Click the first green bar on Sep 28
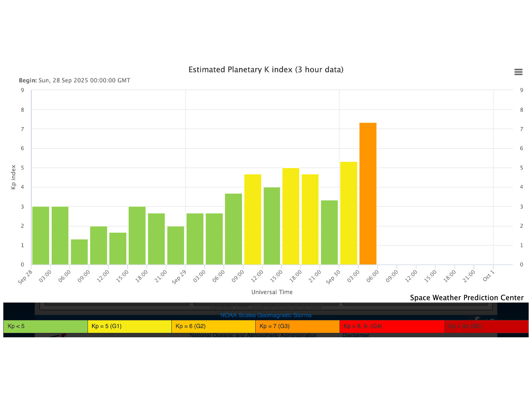The height and width of the screenshot is (399, 532). point(41,235)
